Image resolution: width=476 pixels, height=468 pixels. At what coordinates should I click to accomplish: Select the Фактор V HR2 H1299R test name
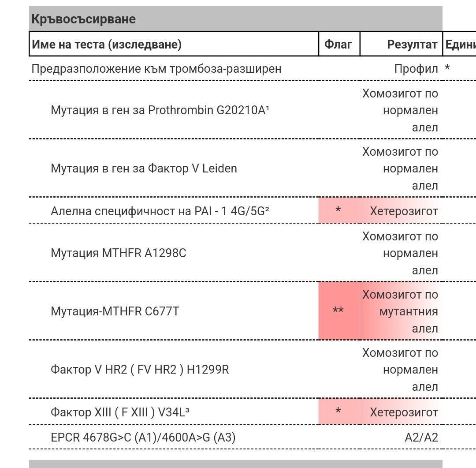(140, 370)
